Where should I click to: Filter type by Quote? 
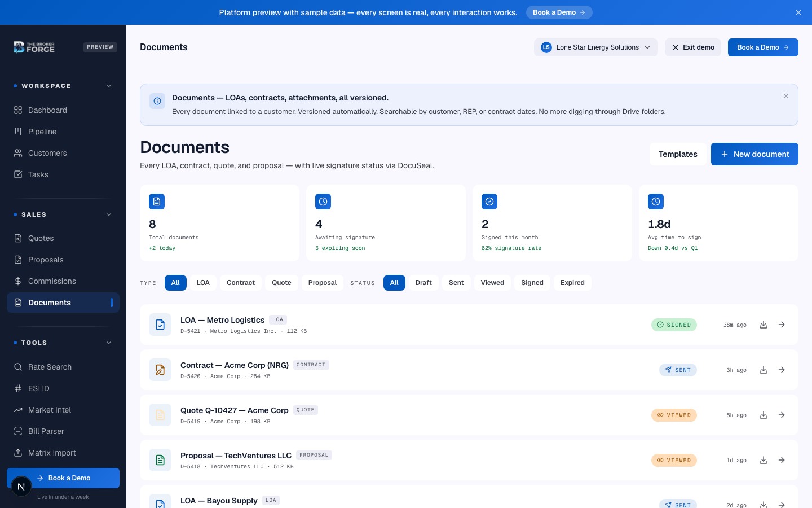tap(281, 283)
